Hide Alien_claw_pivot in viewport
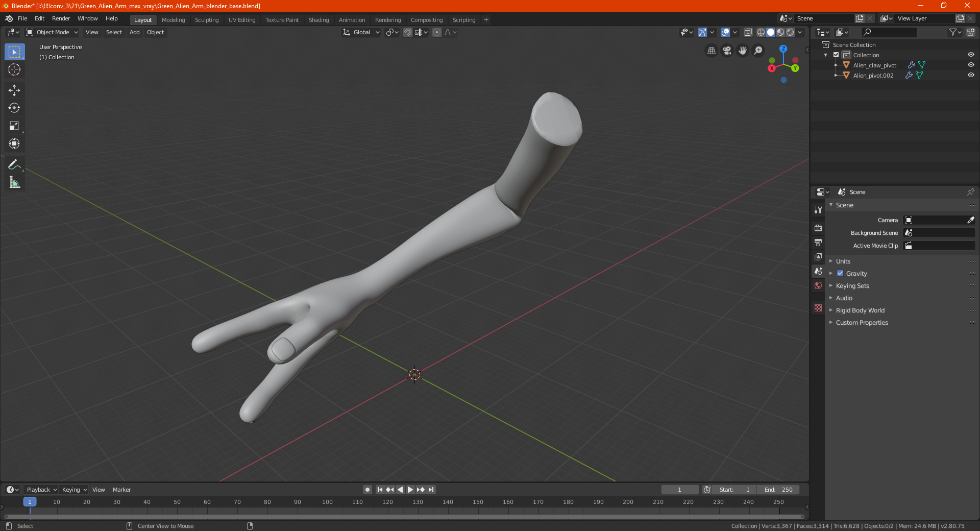This screenshot has height=531, width=980. pyautogui.click(x=971, y=65)
